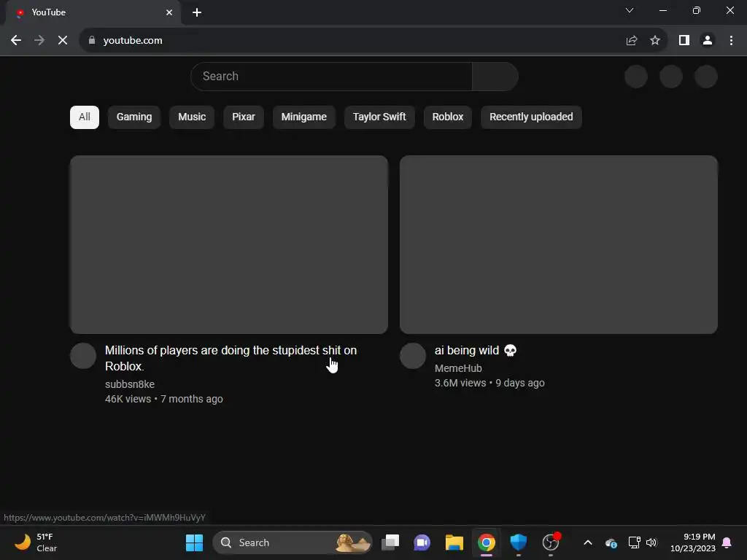
Task: Open video titled ai being wild
Action: pos(476,351)
